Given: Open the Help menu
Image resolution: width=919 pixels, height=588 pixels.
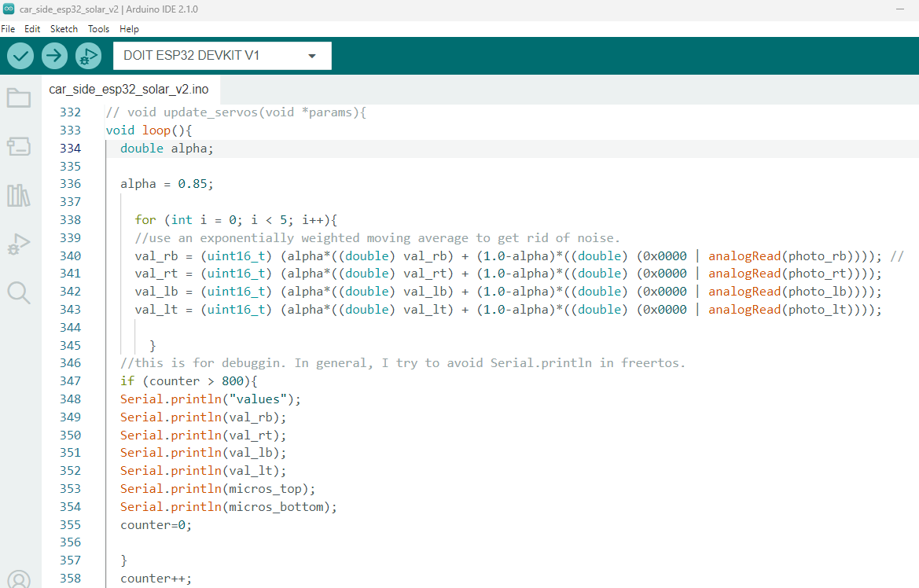Looking at the screenshot, I should [x=129, y=28].
